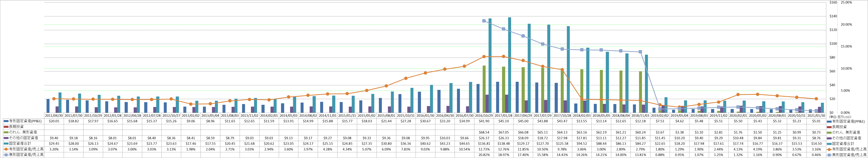The height and width of the screenshot is (158, 868).
Task: Select the $60.24 goodwill cell
Action: click(640, 132)
